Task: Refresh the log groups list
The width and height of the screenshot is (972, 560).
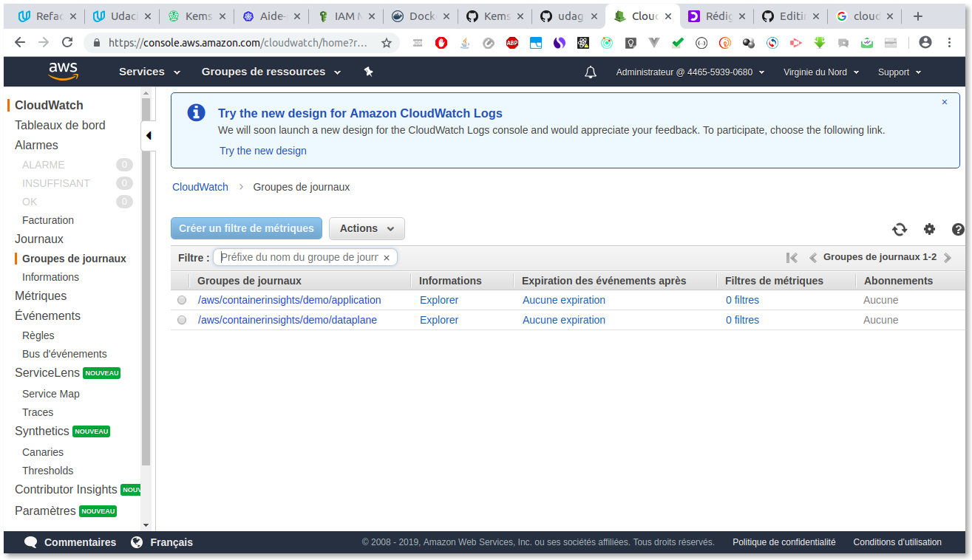Action: pyautogui.click(x=900, y=229)
